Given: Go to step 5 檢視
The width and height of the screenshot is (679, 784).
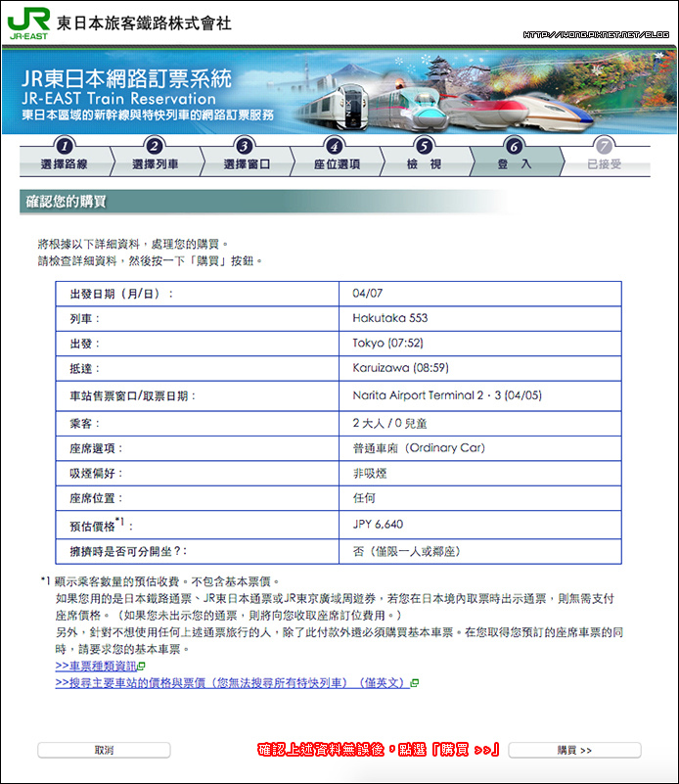Looking at the screenshot, I should tap(425, 159).
